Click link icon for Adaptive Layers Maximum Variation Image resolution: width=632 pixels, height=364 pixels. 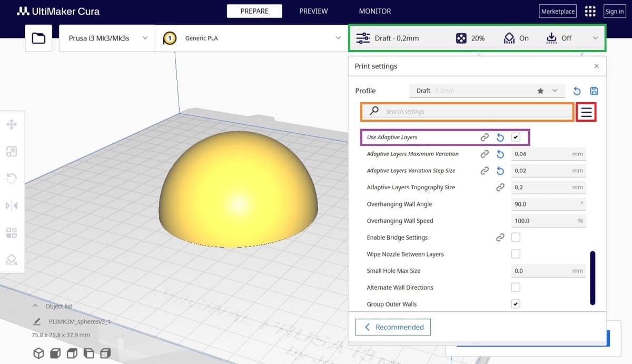tap(485, 154)
